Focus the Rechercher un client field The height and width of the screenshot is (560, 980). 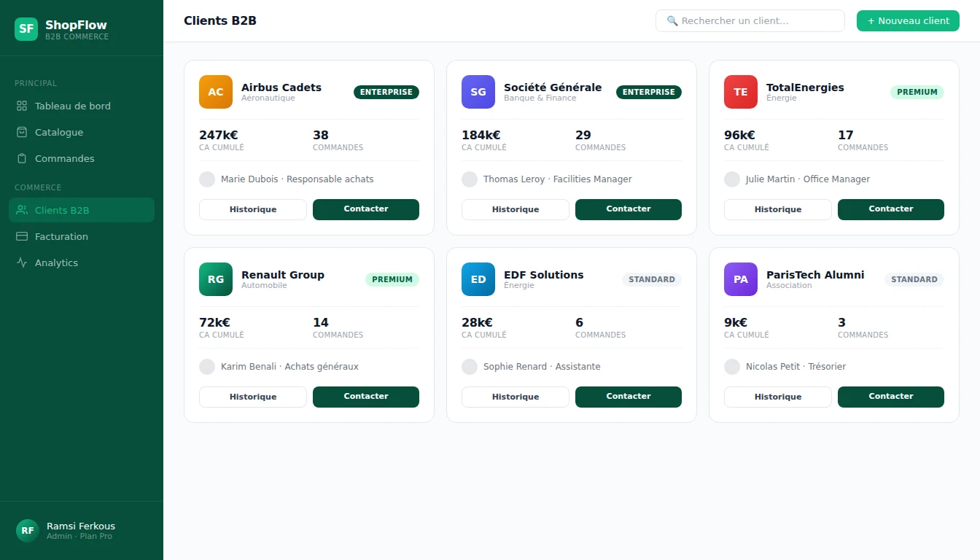pos(750,21)
